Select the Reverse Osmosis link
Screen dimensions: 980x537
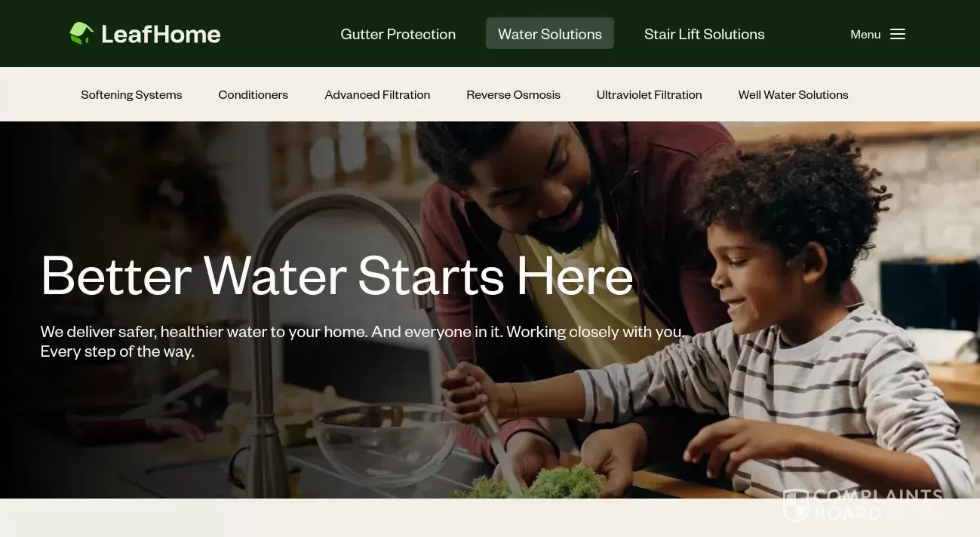(x=513, y=94)
